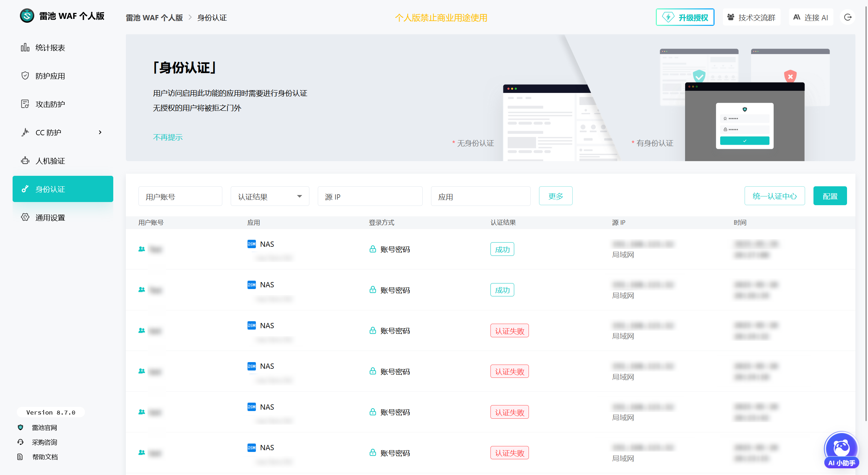Image resolution: width=868 pixels, height=475 pixels.
Task: Click the green 配置 button
Action: coord(830,196)
